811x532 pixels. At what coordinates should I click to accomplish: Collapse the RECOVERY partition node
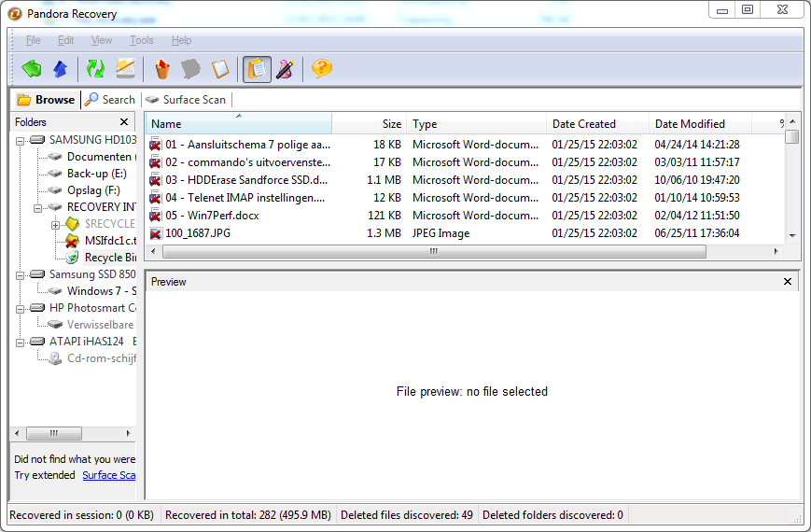point(37,208)
